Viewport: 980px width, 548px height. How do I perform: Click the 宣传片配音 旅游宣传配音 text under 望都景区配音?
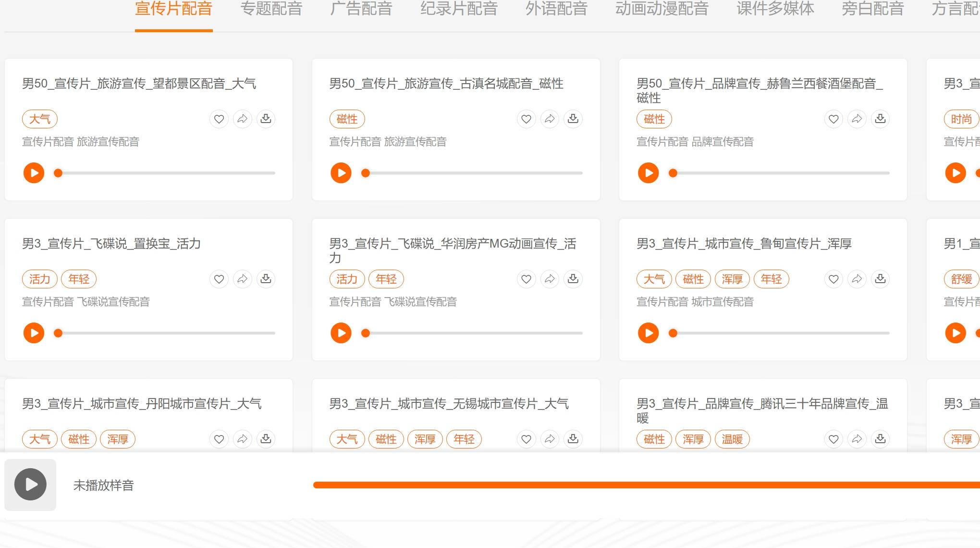[81, 142]
